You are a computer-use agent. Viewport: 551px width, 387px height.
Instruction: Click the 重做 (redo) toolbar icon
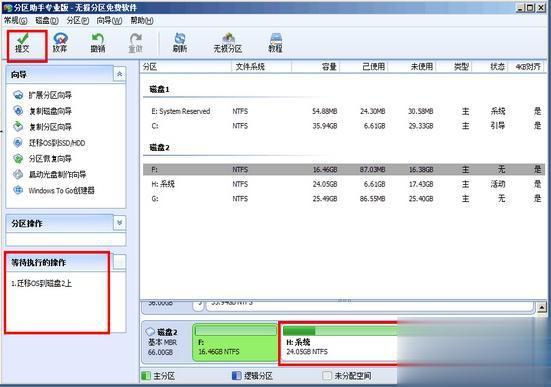(x=135, y=38)
